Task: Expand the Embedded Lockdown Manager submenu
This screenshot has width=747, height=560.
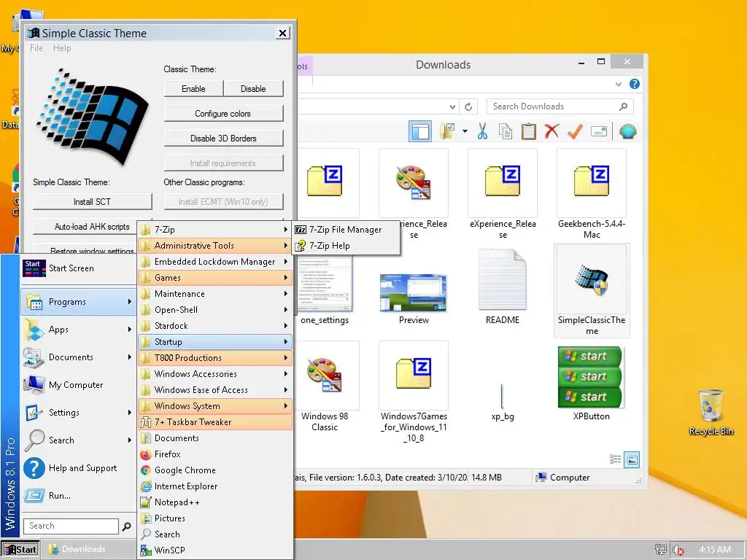Action: click(215, 262)
